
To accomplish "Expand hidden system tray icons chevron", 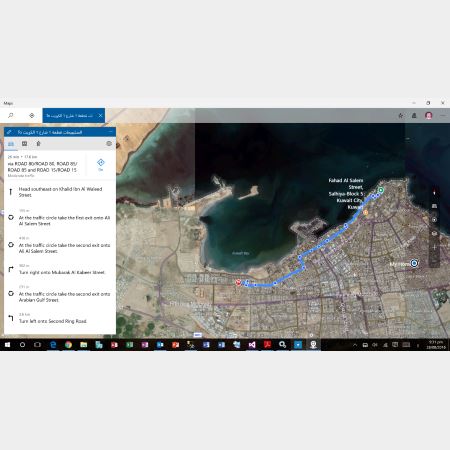I will [x=355, y=345].
